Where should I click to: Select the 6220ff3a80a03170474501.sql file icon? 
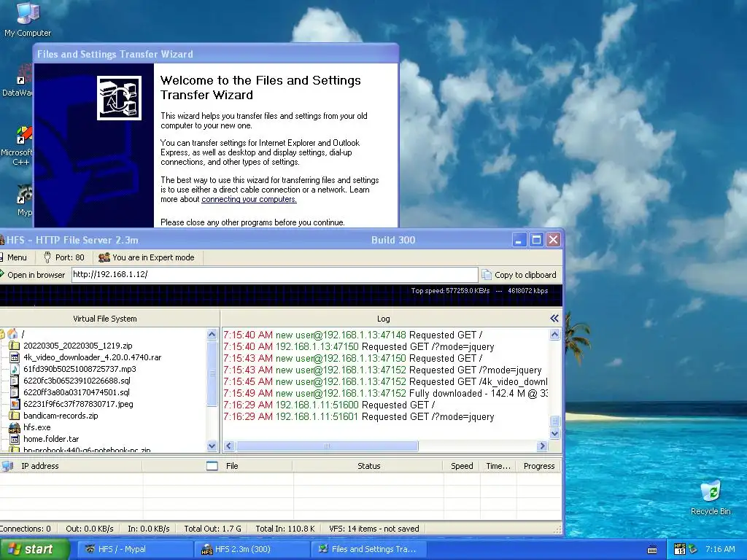coord(15,392)
